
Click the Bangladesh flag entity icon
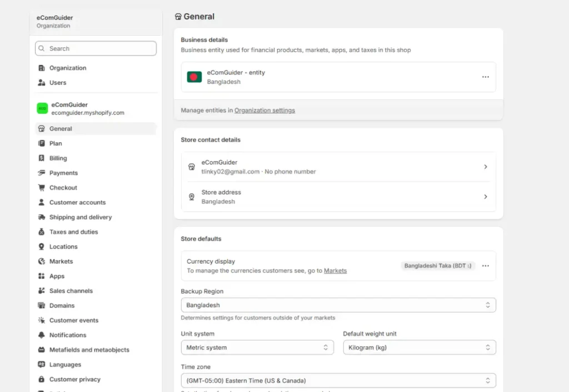point(194,77)
